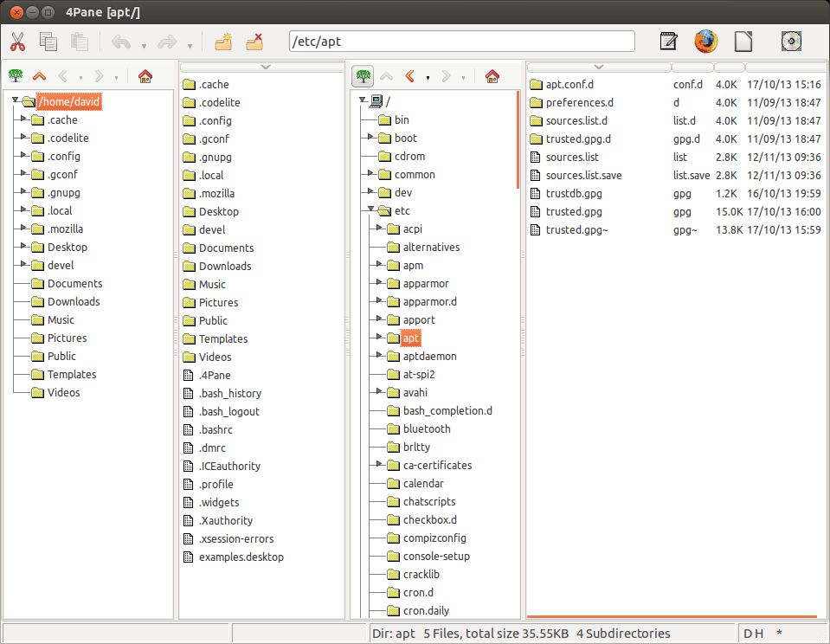Screen dimensions: 830x644
Task: Click the new blank document icon
Action: click(742, 41)
